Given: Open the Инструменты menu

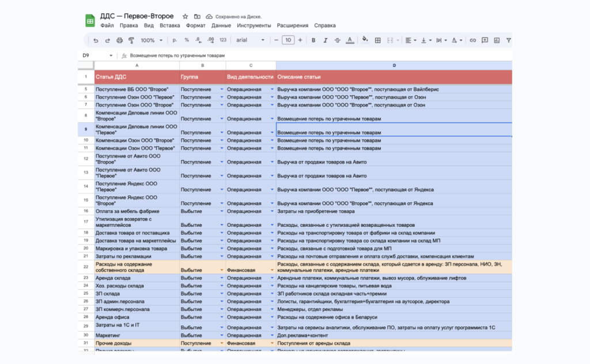Looking at the screenshot, I should coord(254,25).
